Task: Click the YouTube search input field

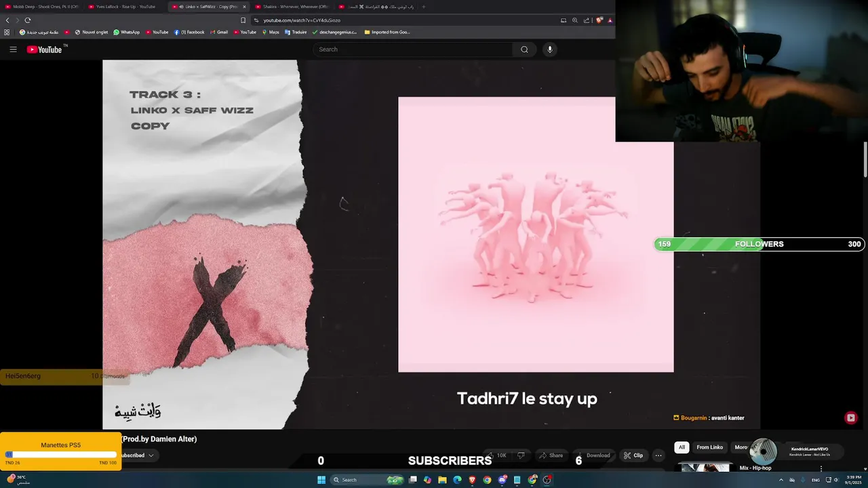Action: tap(414, 49)
